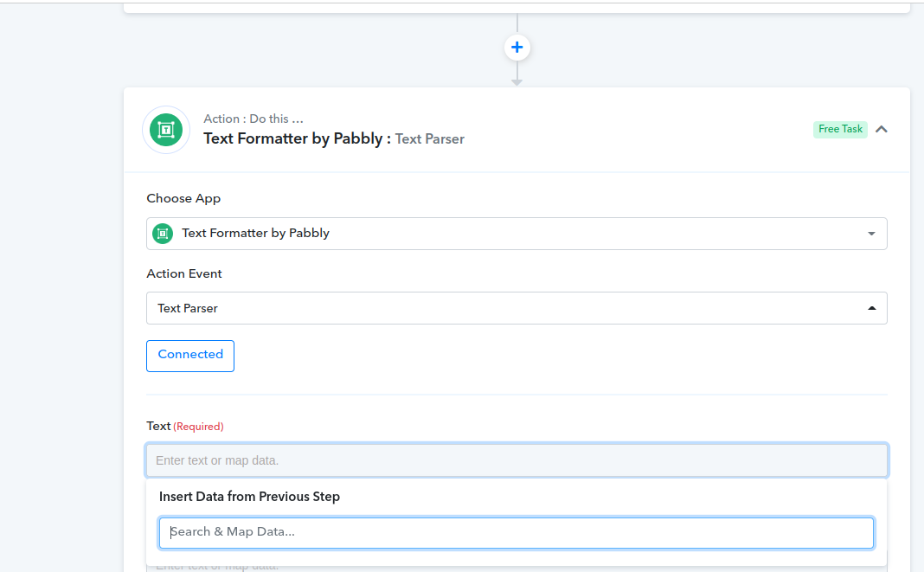The width and height of the screenshot is (924, 572).
Task: Click the large Text Formatter app icon in header
Action: coord(166,130)
